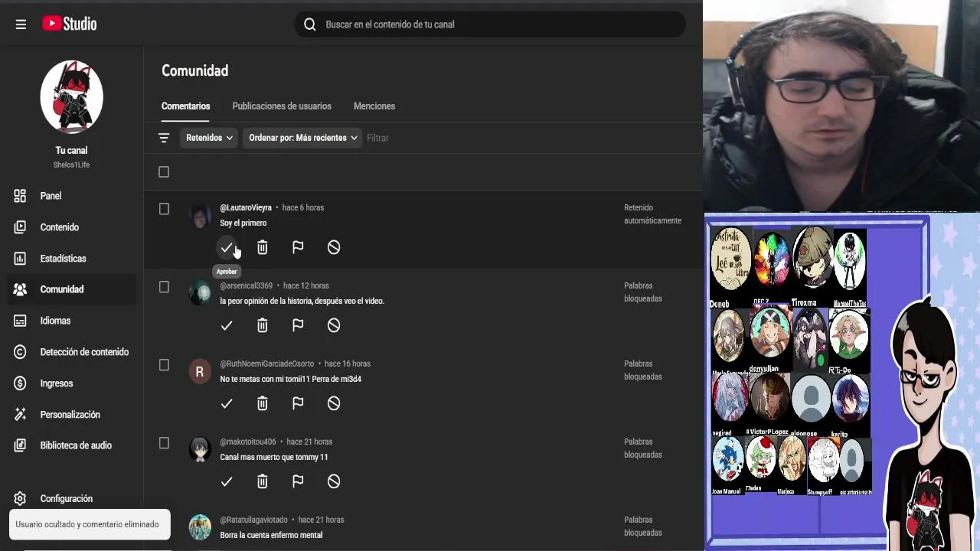Screen dimensions: 980x551
Task: Open Idiomas in sidebar
Action: [71, 321]
